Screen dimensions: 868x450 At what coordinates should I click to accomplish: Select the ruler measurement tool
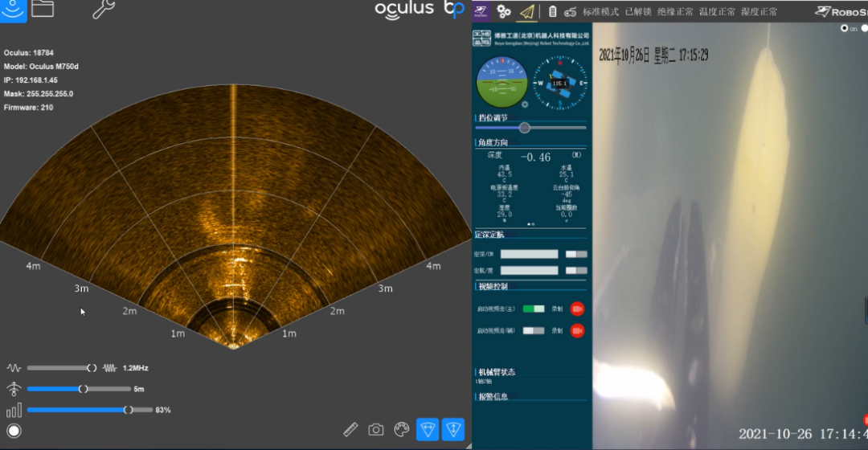coord(350,430)
